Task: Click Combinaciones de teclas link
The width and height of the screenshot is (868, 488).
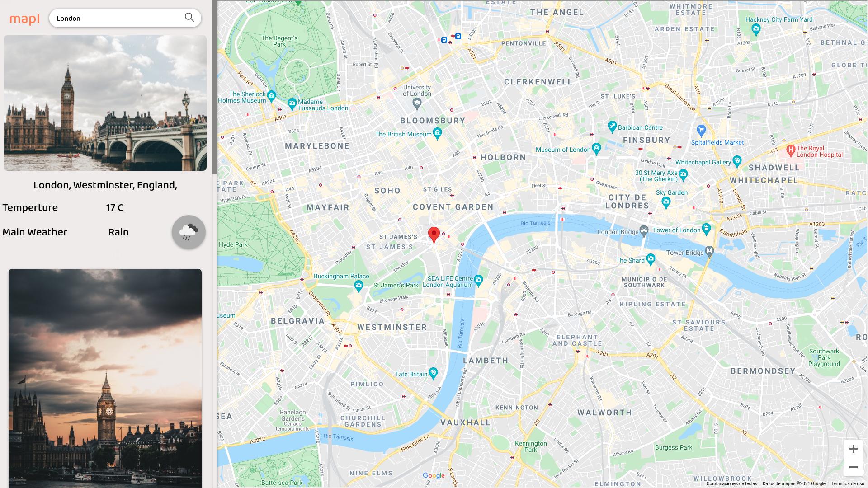Action: (x=731, y=483)
